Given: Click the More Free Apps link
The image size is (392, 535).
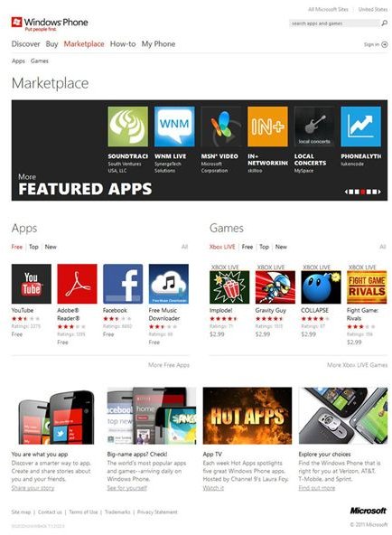Looking at the screenshot, I should pos(168,365).
